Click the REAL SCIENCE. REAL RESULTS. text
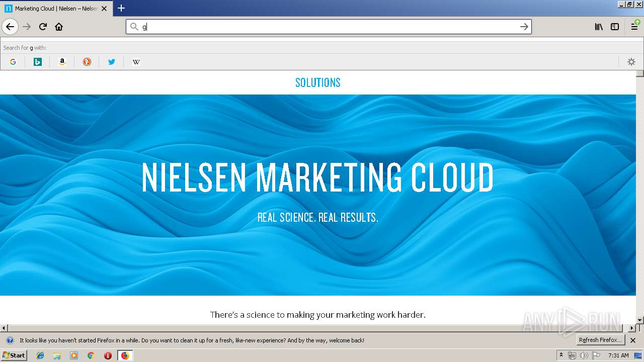Image resolution: width=644 pixels, height=362 pixels. tap(318, 218)
